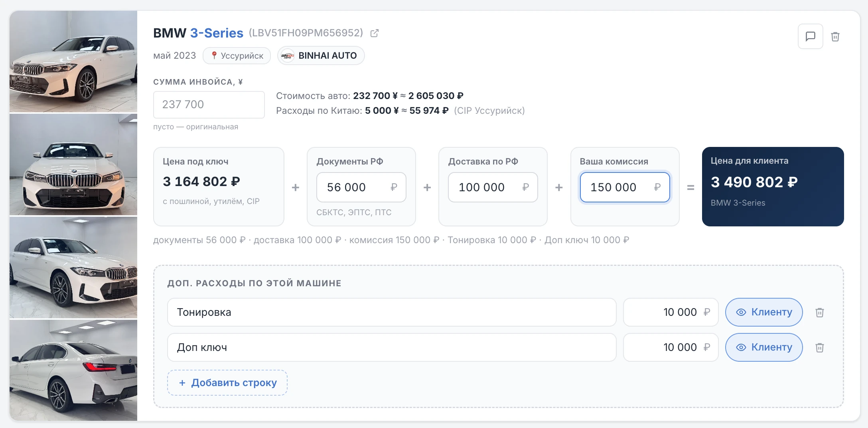
Task: Click the пусто — оригинальная hint
Action: [195, 127]
